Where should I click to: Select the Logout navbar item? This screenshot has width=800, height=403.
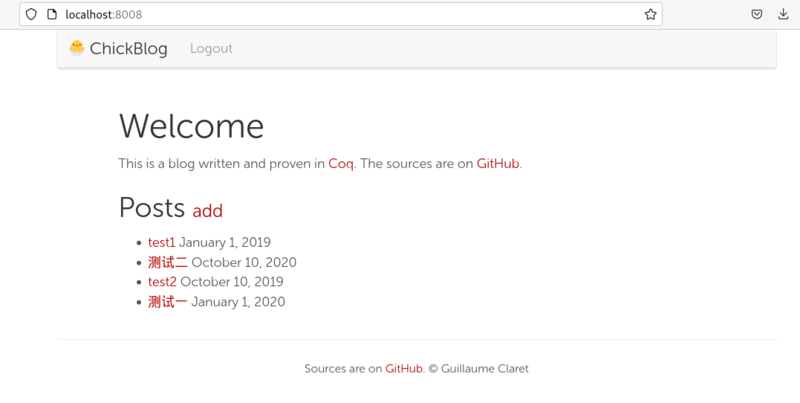click(x=211, y=49)
